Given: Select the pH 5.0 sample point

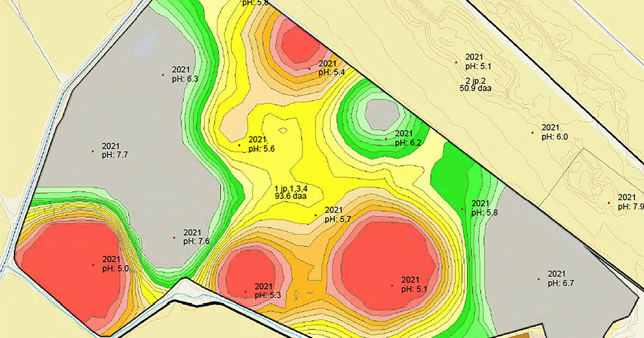Looking at the screenshot, I should coord(93,264).
